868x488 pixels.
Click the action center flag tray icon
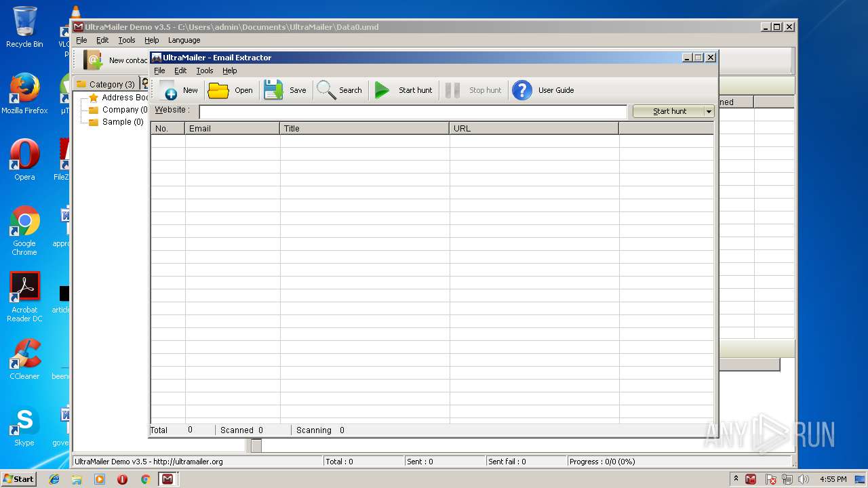coord(771,479)
